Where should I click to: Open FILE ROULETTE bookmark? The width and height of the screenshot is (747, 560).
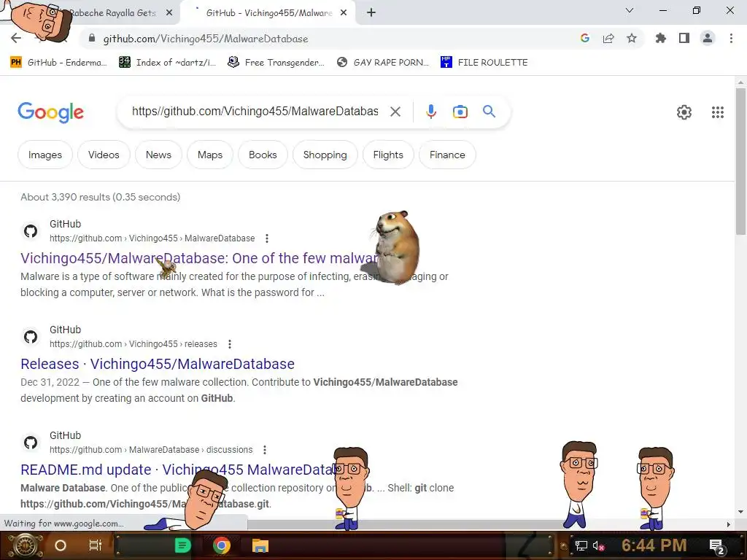(484, 63)
